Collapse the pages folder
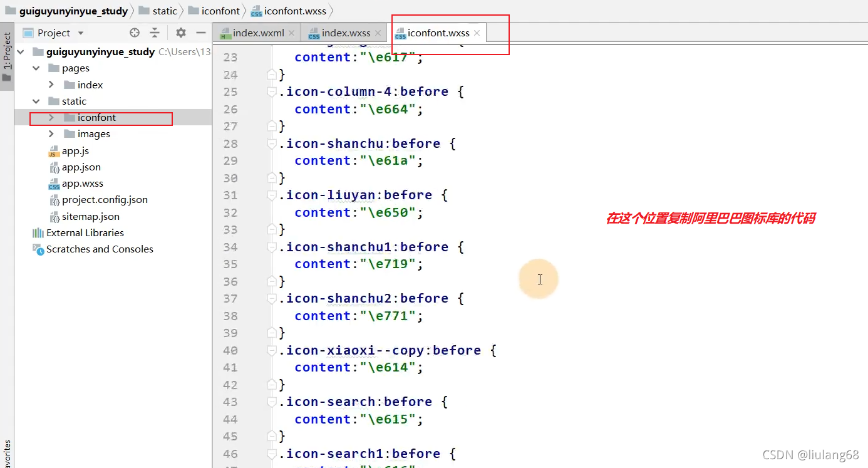This screenshot has width=868, height=468. [x=36, y=68]
